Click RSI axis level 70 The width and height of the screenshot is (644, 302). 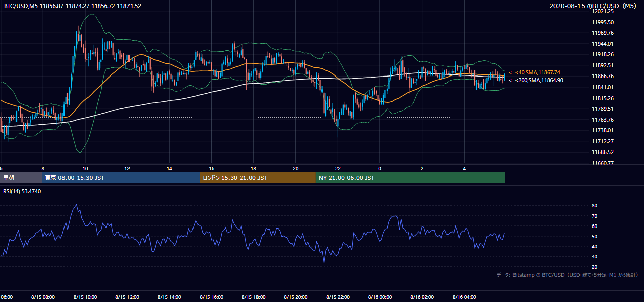click(595, 216)
